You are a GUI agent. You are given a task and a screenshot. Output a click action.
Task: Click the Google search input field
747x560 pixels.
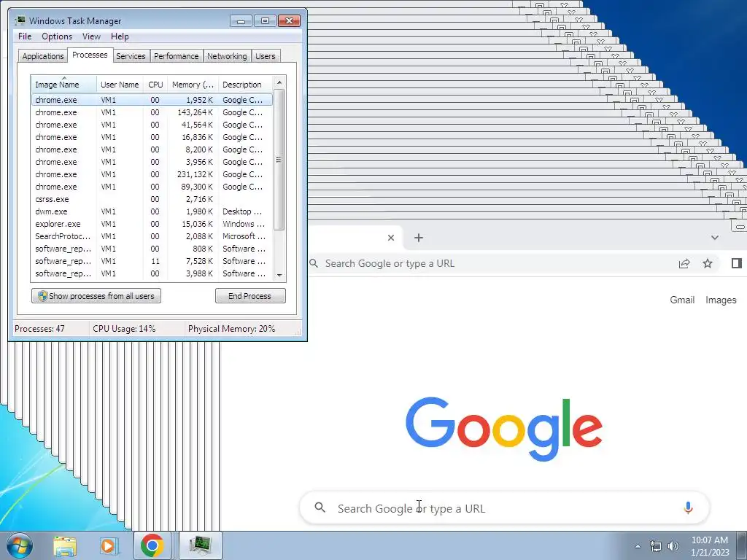505,508
